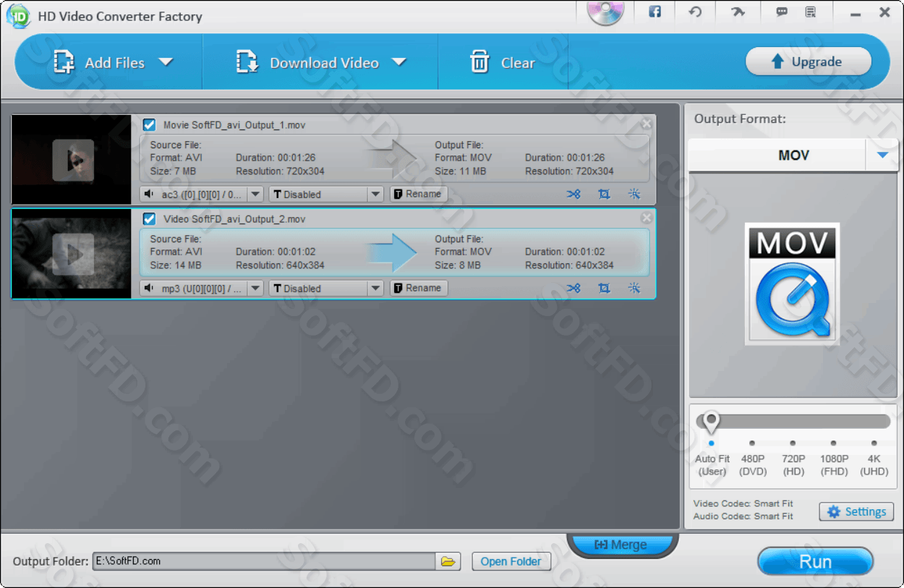Select the 4K (UHD) resolution
The width and height of the screenshot is (904, 588).
(874, 464)
